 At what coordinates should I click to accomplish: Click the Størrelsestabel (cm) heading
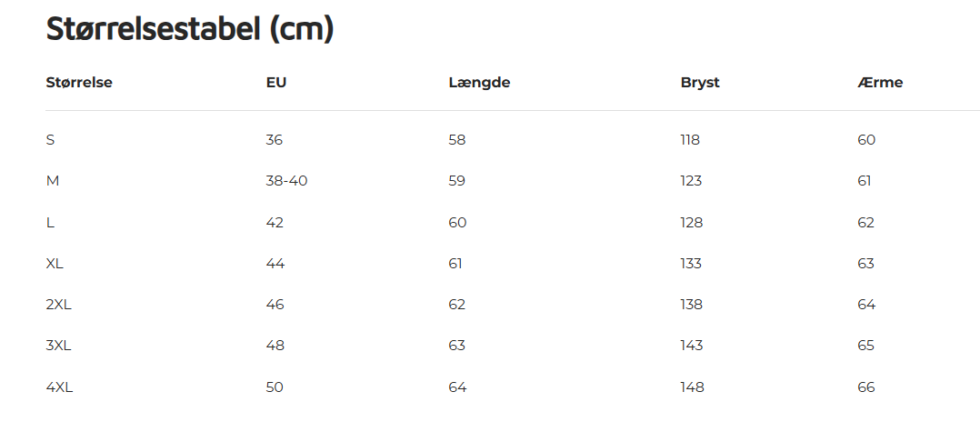click(x=190, y=29)
